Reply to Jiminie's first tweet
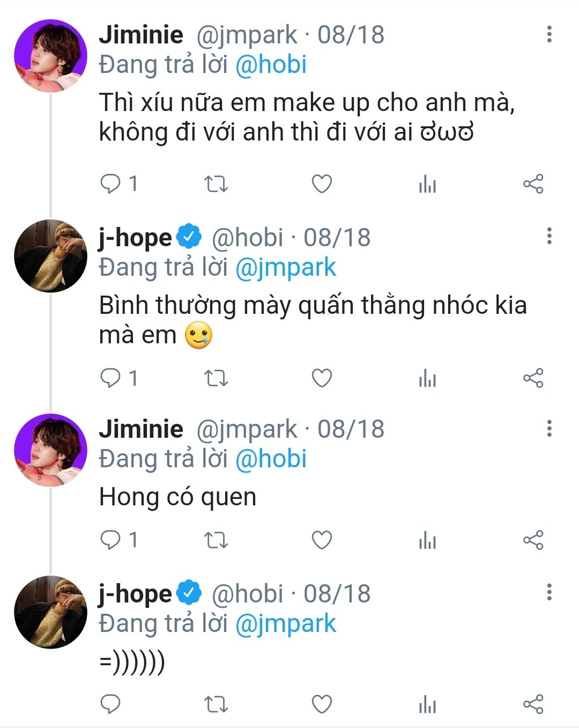 (110, 184)
